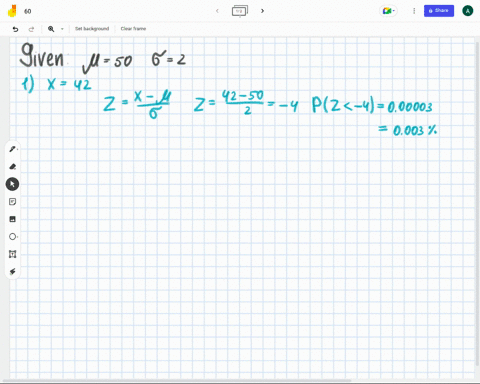480x384 pixels.
Task: Click Clear frame
Action: pos(133,29)
